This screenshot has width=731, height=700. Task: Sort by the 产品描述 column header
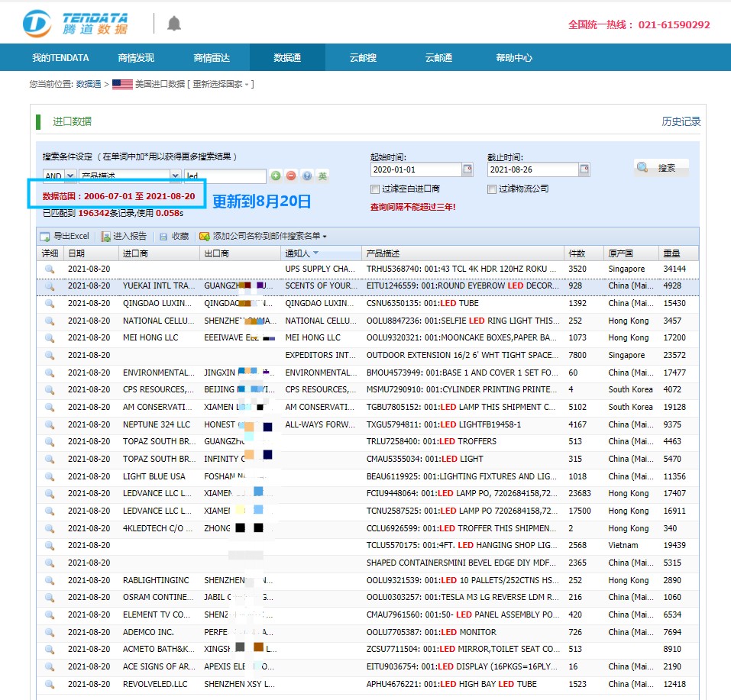click(x=462, y=253)
